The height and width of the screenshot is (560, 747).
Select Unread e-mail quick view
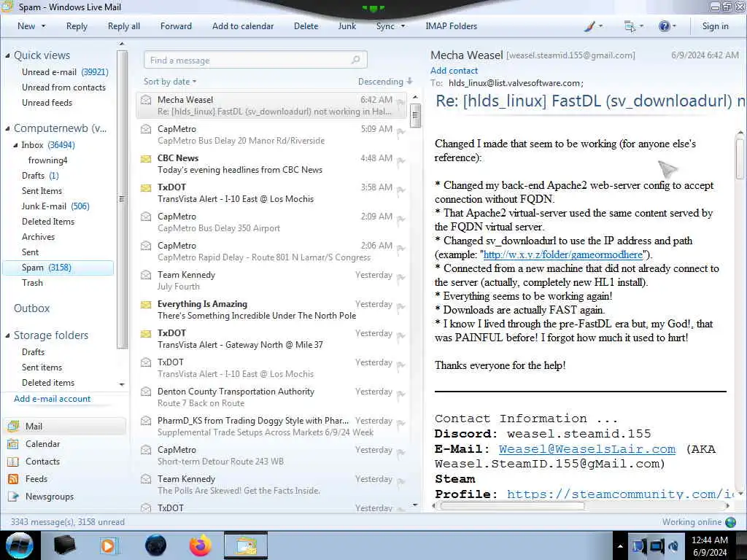coord(65,72)
